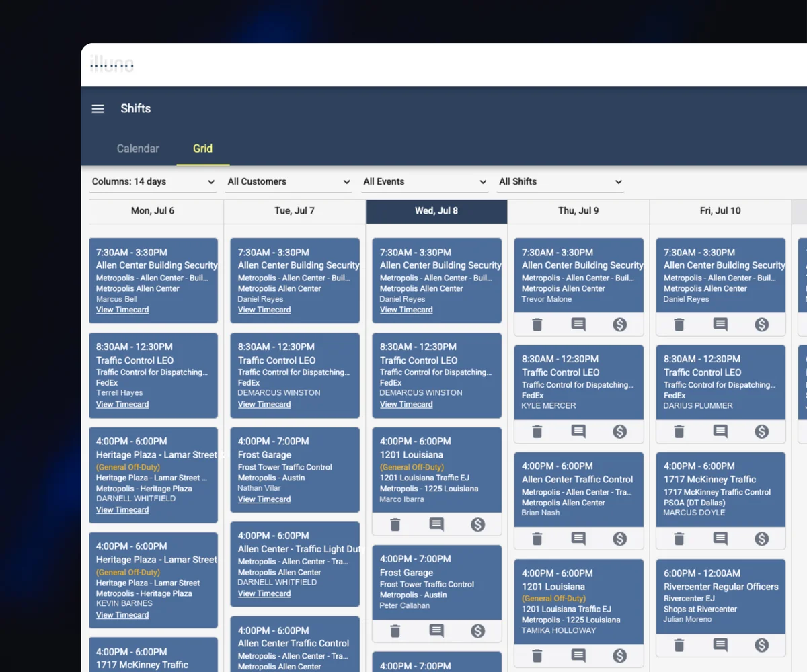Click dollar icon on Brian Nash's shift
807x672 pixels.
620,538
